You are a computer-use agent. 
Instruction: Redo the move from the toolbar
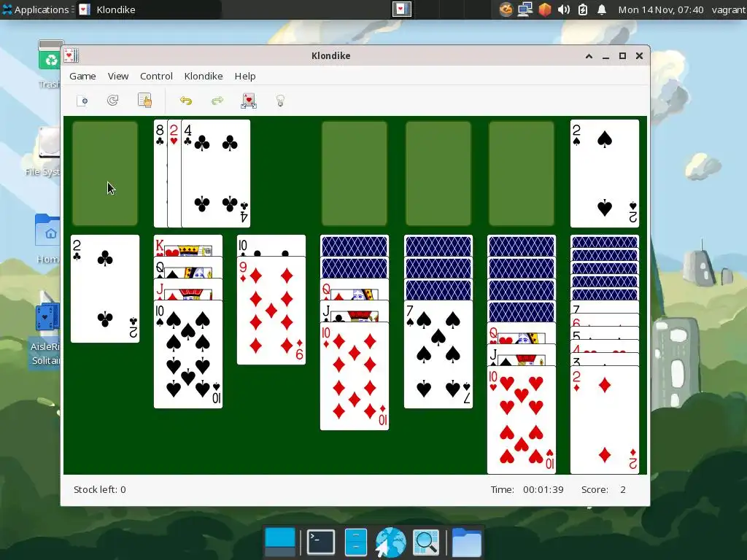click(x=217, y=101)
